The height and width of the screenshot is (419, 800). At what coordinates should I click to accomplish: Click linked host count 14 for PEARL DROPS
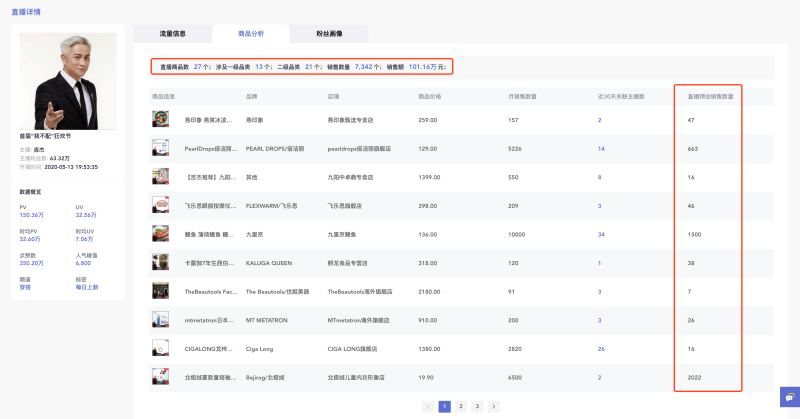tap(601, 148)
